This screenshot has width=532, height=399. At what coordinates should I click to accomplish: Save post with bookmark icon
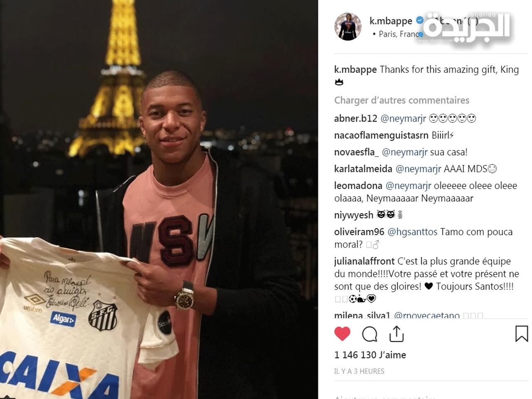522,334
